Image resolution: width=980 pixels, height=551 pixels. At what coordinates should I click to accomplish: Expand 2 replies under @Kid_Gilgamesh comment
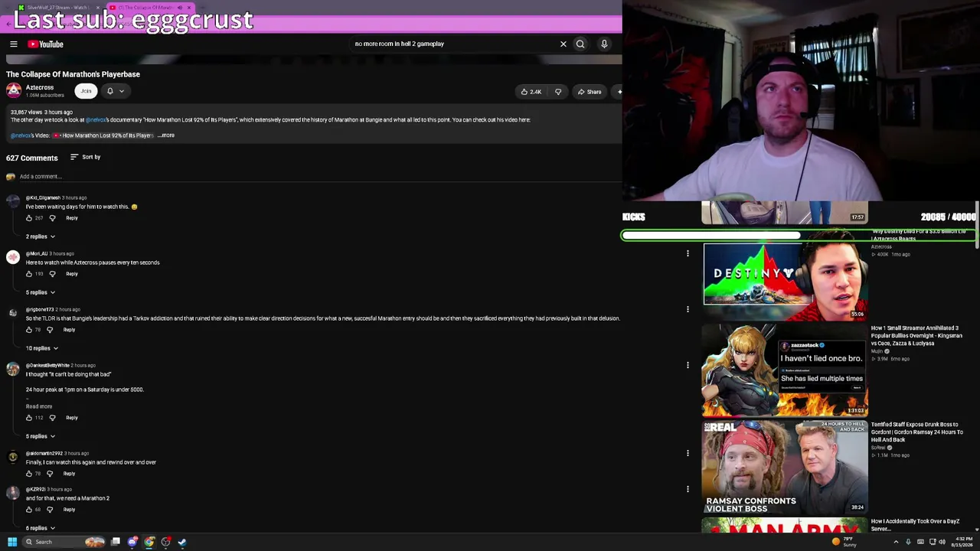pyautogui.click(x=41, y=236)
